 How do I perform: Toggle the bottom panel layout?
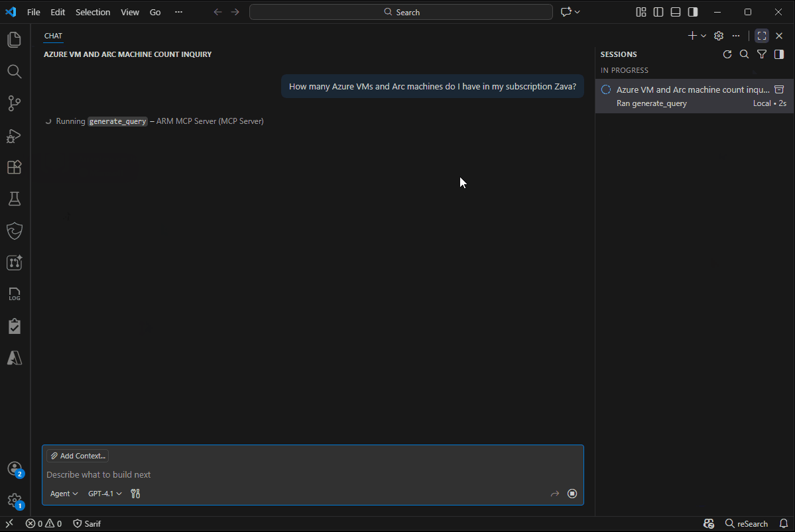pyautogui.click(x=676, y=12)
